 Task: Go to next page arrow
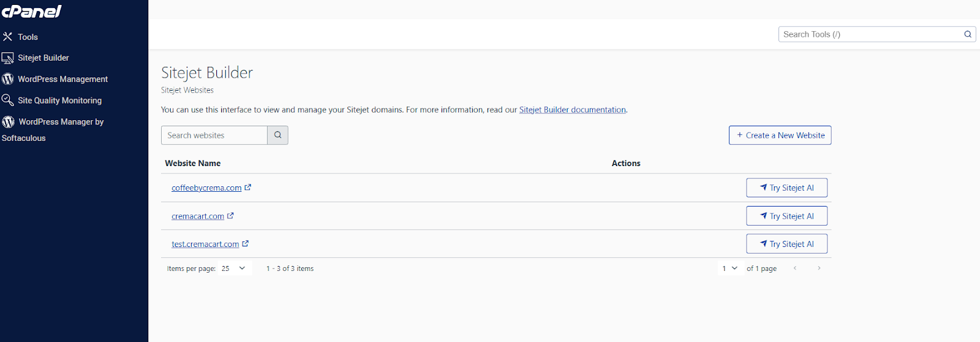[x=819, y=268]
